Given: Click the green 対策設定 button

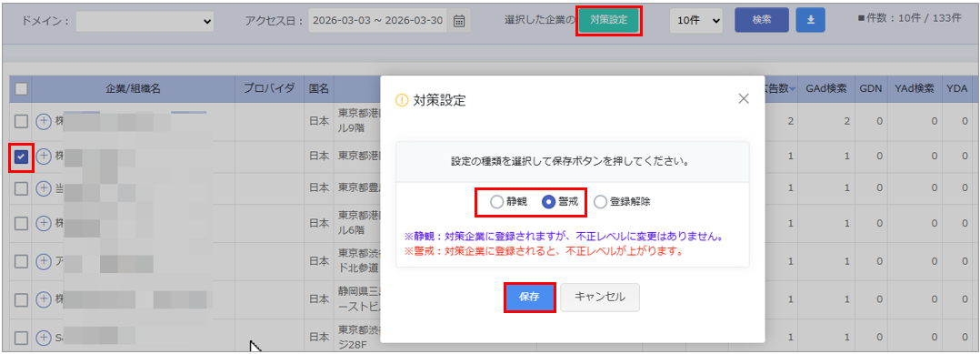Looking at the screenshot, I should (x=609, y=20).
